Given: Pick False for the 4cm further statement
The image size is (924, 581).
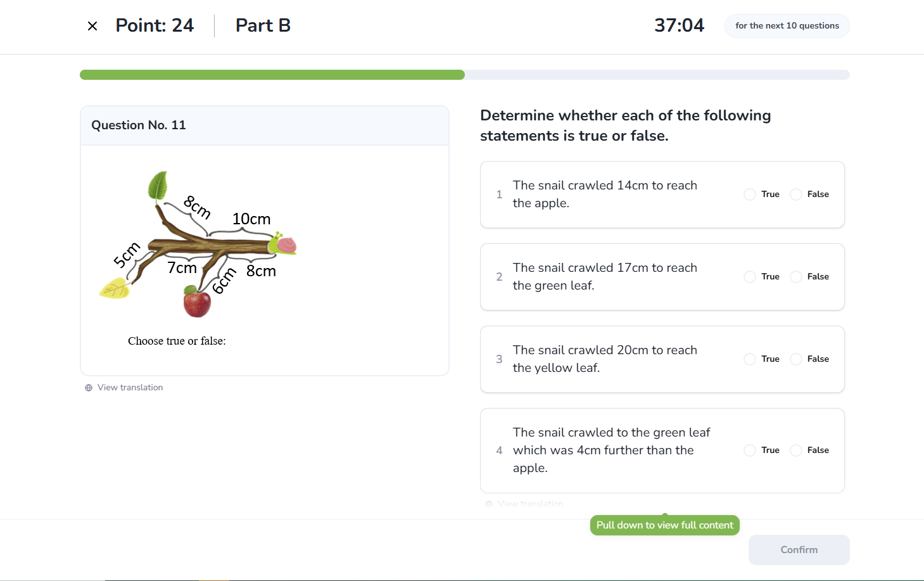Looking at the screenshot, I should click(796, 450).
